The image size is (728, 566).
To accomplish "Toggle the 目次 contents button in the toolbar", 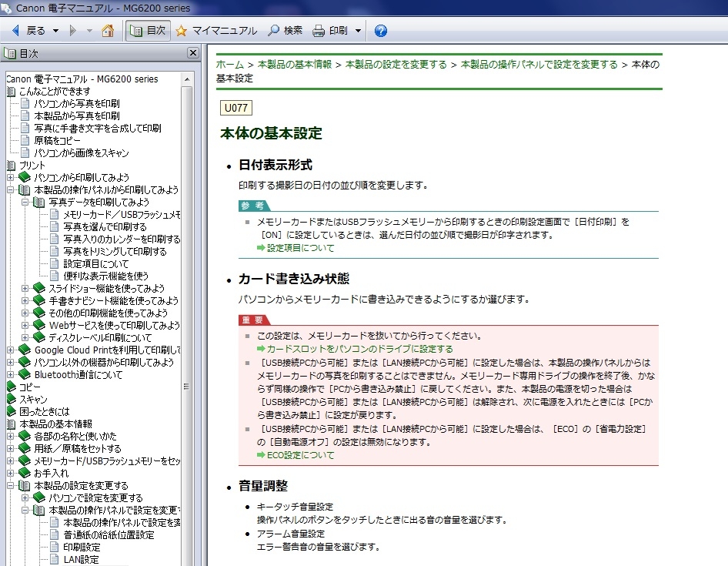I will [x=148, y=31].
